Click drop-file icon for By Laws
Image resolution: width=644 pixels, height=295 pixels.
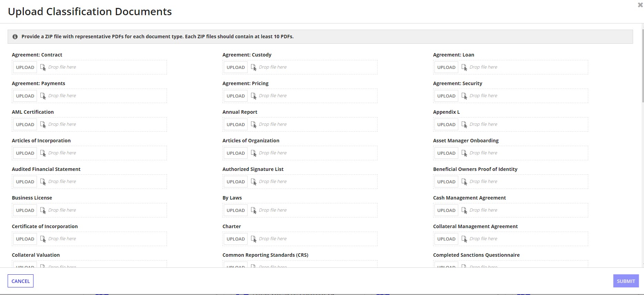254,210
